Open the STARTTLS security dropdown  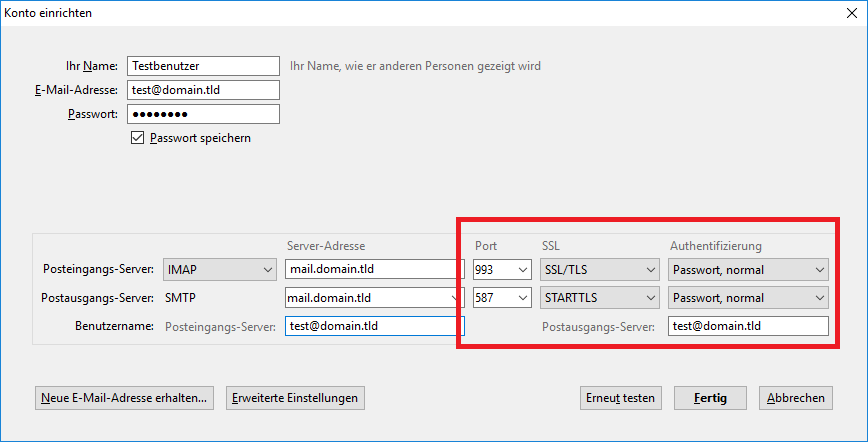click(x=599, y=298)
